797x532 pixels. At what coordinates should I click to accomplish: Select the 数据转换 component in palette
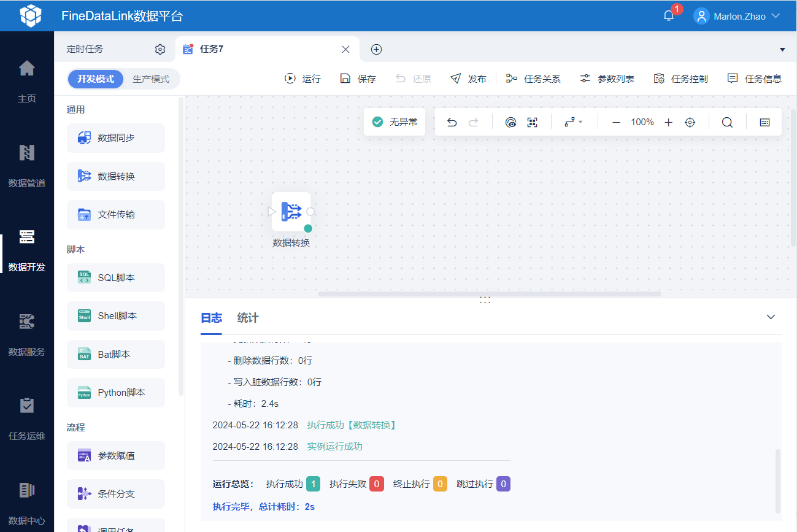pyautogui.click(x=116, y=176)
